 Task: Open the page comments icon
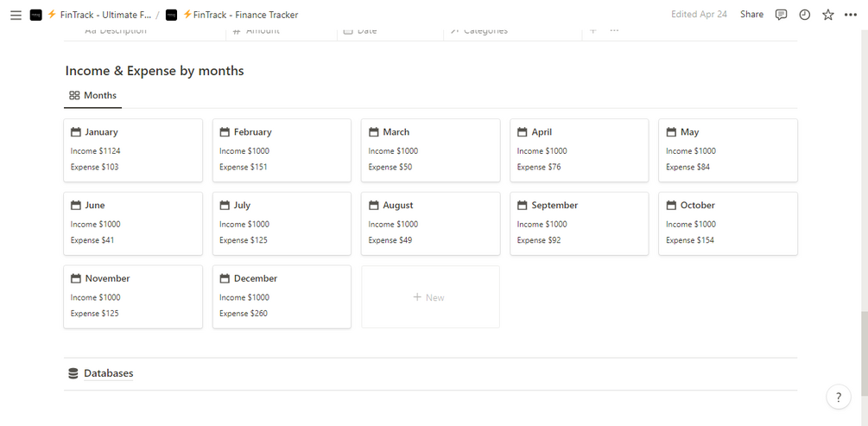[x=781, y=15]
